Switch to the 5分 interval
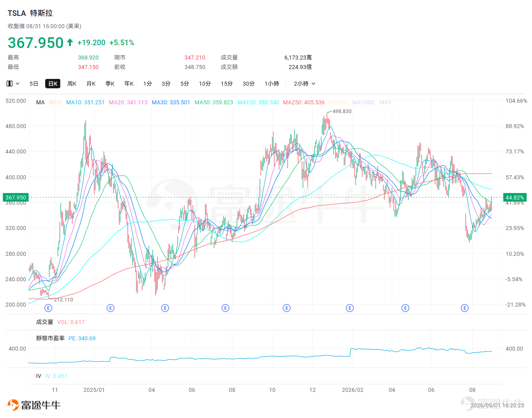The width and height of the screenshot is (532, 418). click(x=185, y=84)
